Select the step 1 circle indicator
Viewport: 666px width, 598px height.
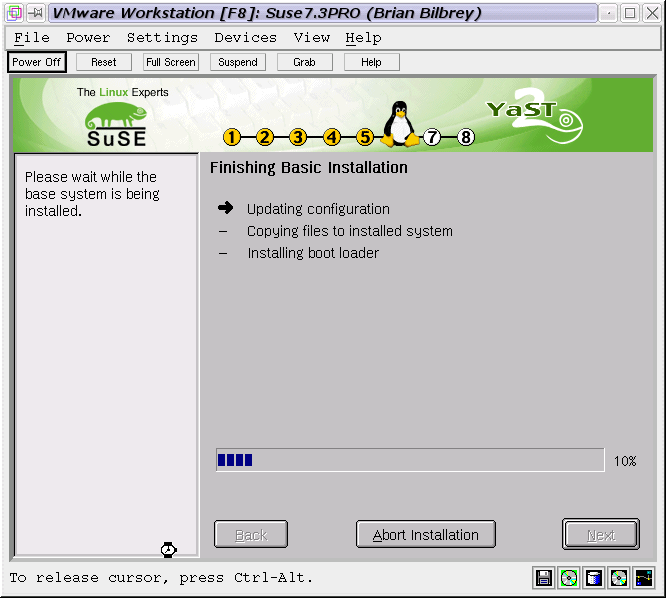[232, 137]
